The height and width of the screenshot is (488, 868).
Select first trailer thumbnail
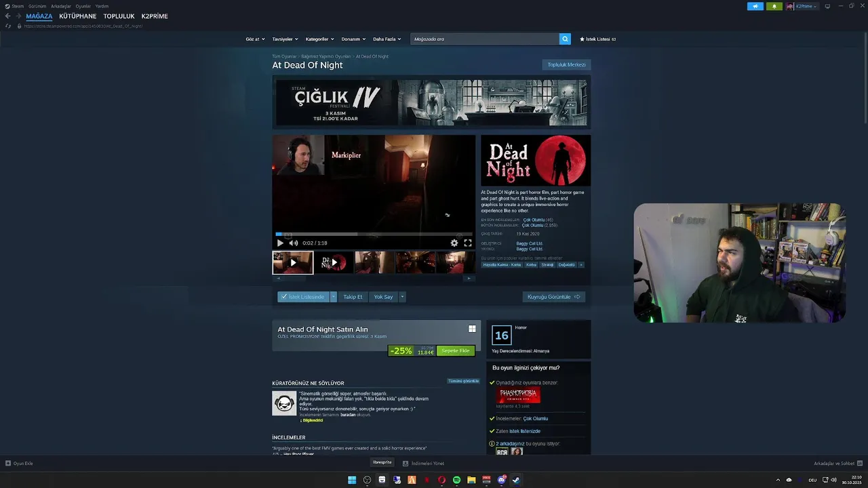(x=293, y=262)
